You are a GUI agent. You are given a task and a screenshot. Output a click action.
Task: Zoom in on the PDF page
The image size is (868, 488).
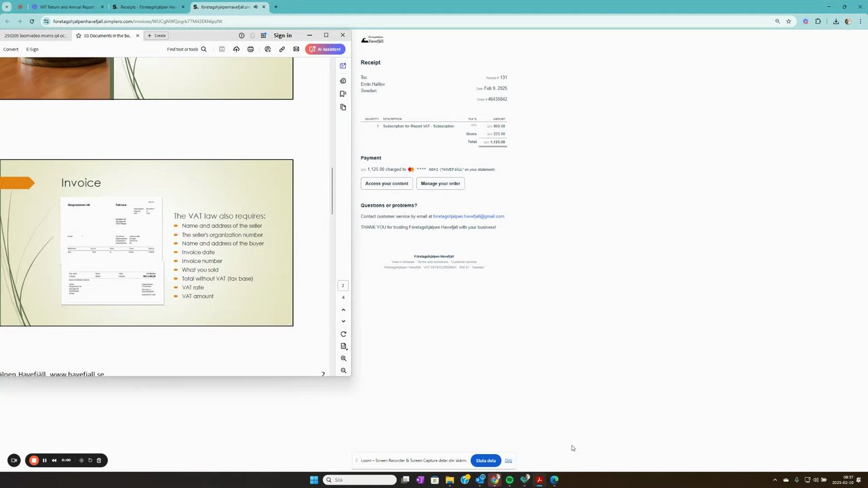pos(343,358)
